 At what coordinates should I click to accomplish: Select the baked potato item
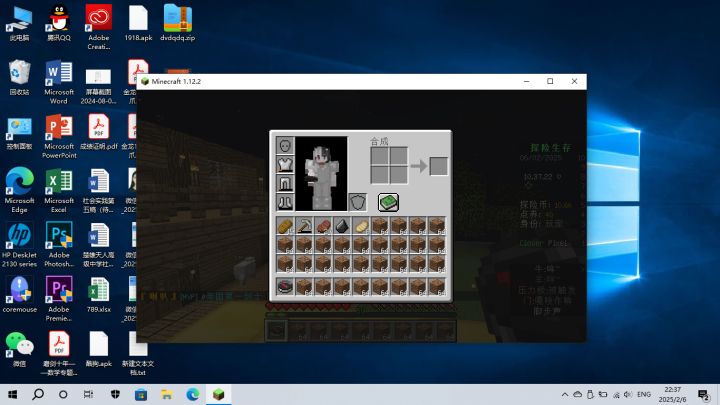pos(361,225)
